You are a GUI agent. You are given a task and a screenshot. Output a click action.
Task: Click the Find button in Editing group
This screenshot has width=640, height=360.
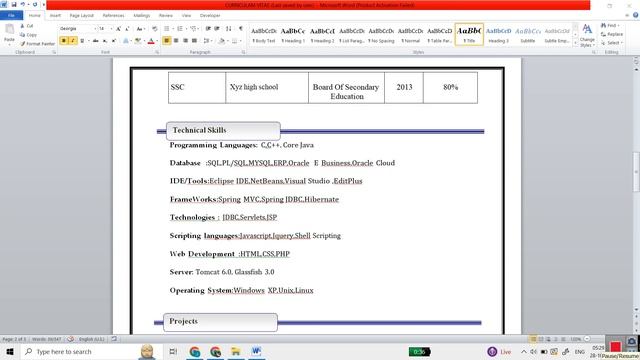[611, 25]
